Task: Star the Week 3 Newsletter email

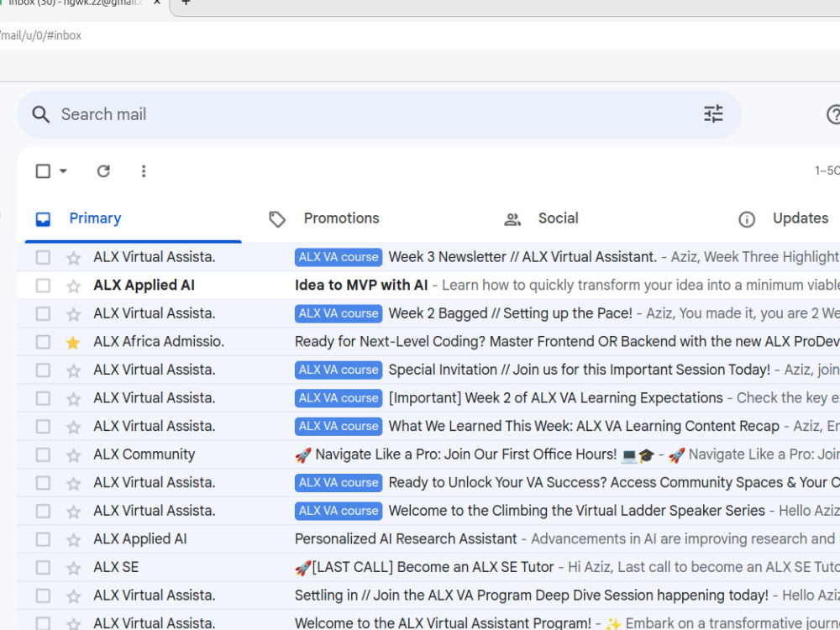Action: [73, 258]
